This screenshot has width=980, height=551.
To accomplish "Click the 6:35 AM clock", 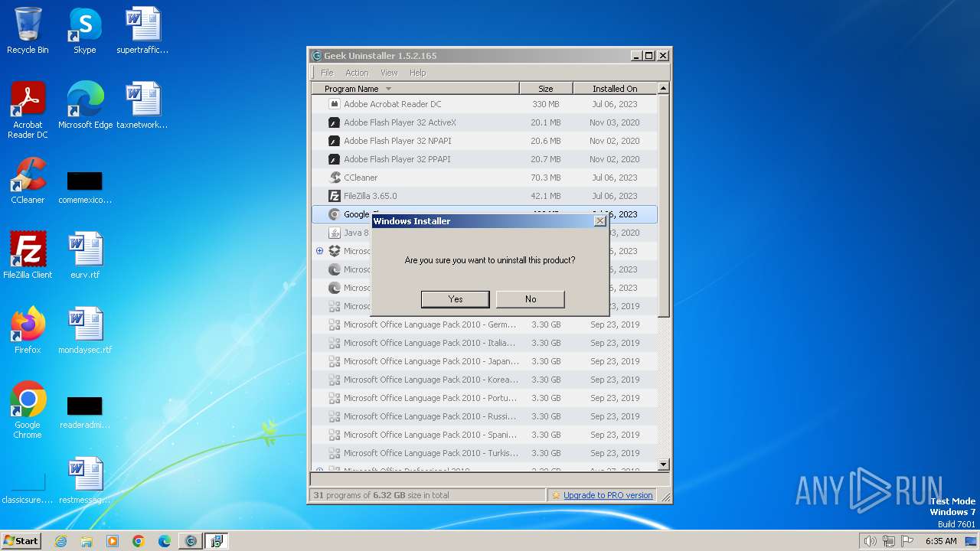I will (941, 541).
